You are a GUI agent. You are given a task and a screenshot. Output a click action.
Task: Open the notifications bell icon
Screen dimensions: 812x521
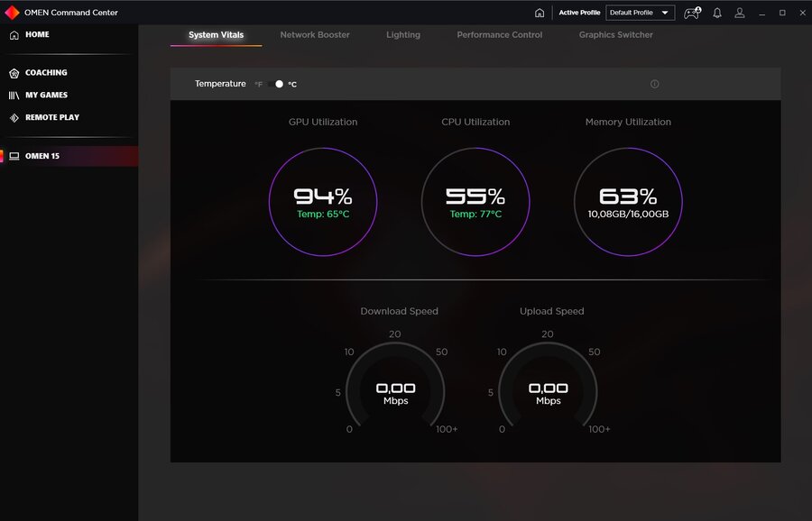click(x=717, y=13)
